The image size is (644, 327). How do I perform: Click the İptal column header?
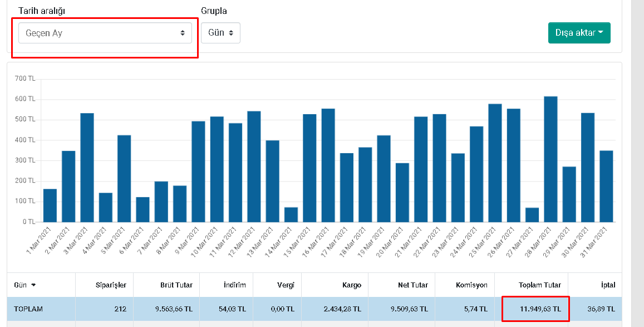click(607, 285)
